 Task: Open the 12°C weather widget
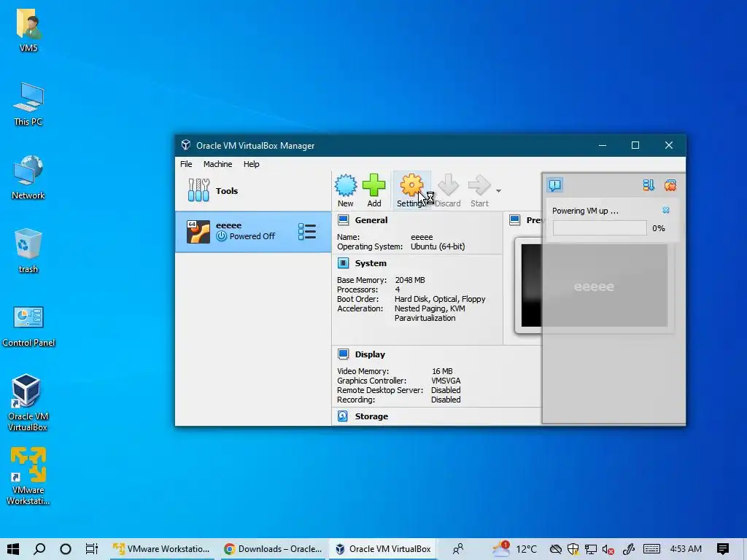click(514, 549)
